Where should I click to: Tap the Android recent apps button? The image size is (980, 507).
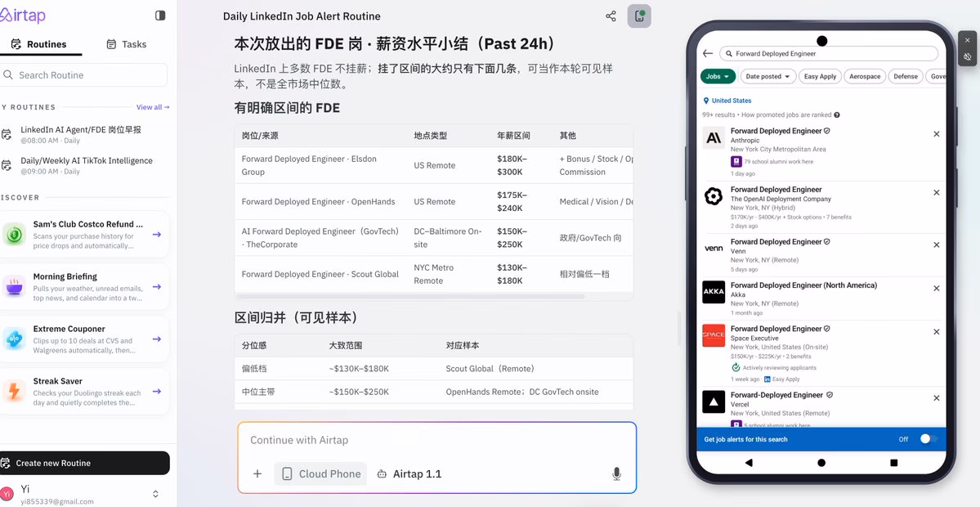(893, 463)
